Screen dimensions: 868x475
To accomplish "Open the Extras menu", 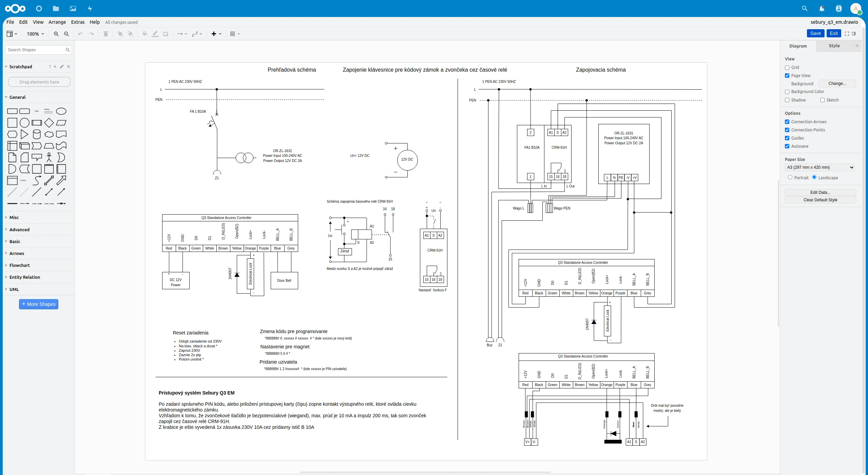I will (78, 22).
